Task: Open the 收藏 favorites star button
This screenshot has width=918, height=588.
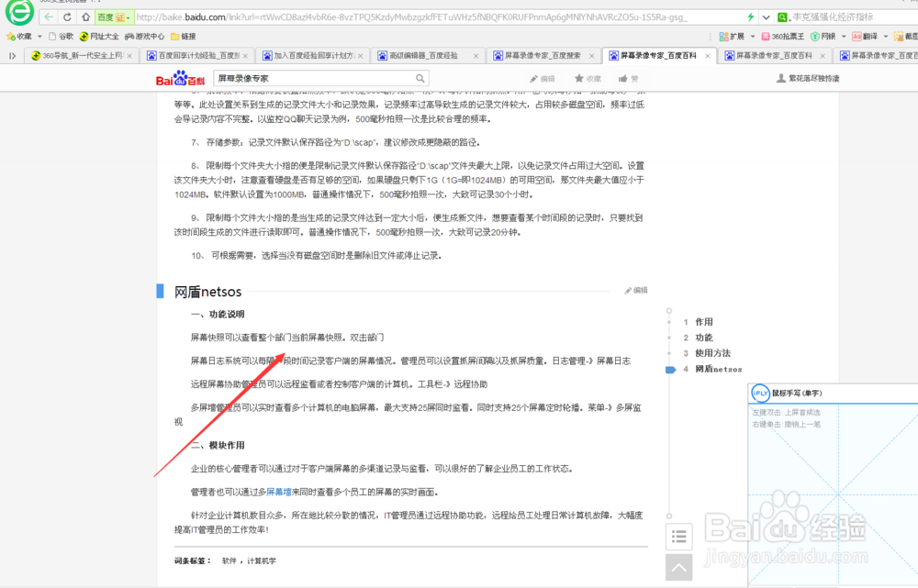Action: (18, 37)
